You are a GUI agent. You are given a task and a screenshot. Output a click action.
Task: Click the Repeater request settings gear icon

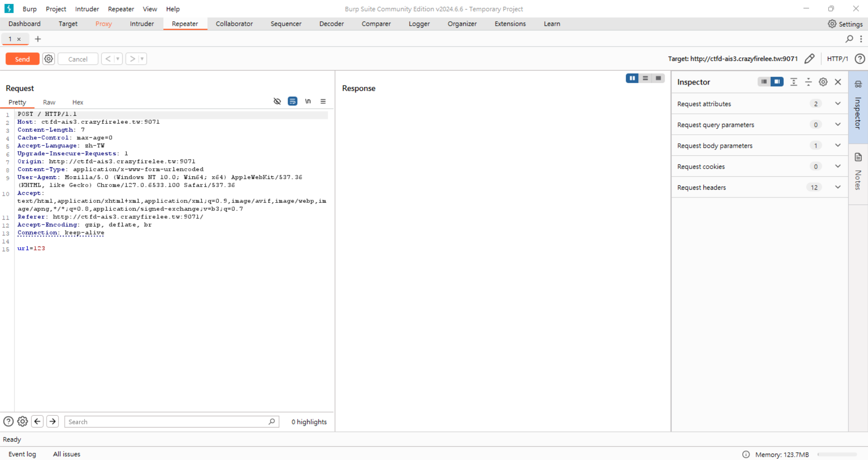[48, 59]
